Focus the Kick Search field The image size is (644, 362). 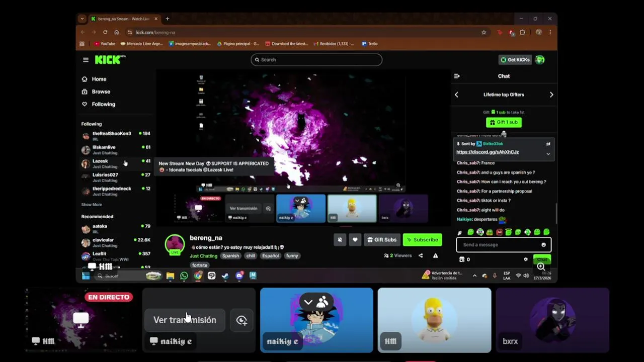click(316, 60)
